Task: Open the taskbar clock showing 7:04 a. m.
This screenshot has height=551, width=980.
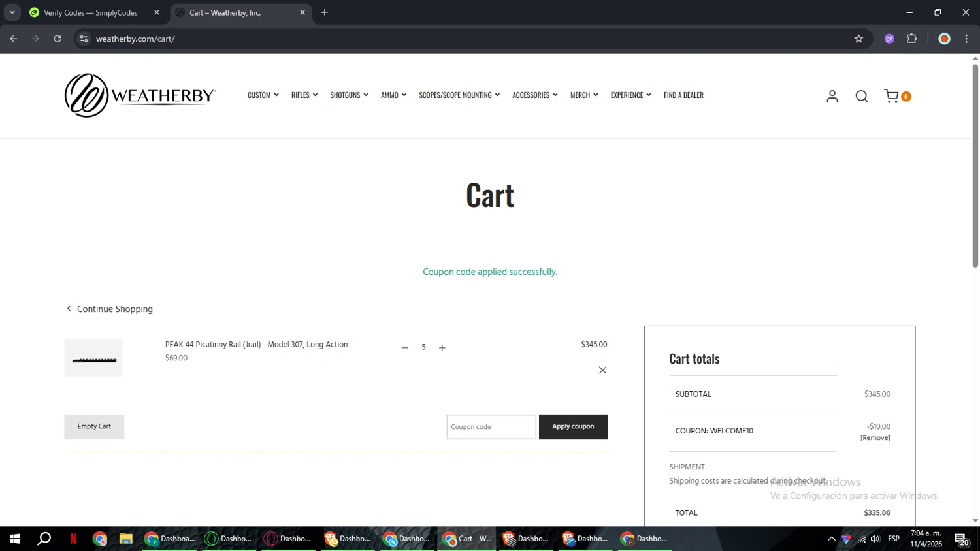Action: 926,539
